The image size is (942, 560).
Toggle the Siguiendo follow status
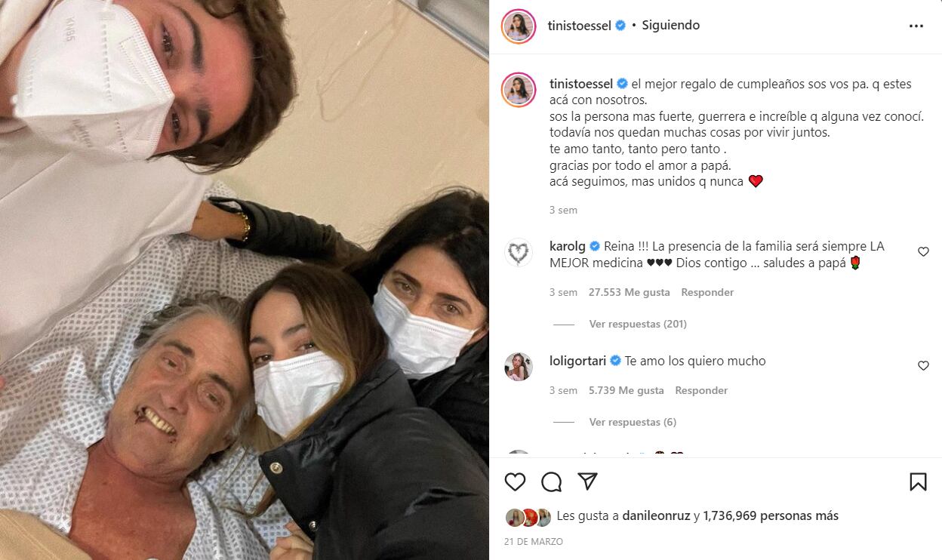[x=671, y=25]
